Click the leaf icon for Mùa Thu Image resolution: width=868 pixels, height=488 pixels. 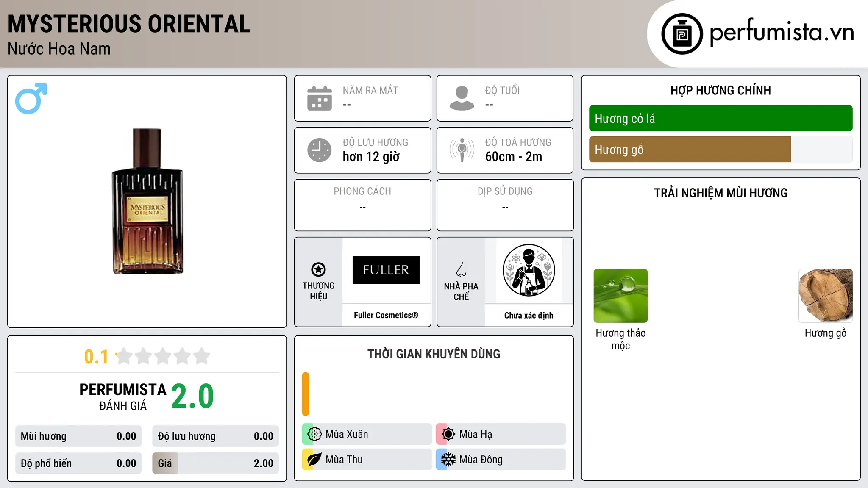pos(314,460)
